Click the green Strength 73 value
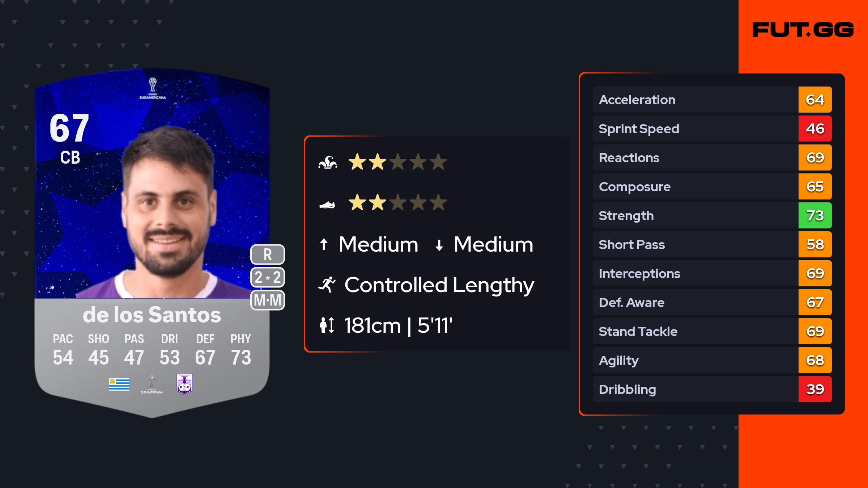This screenshot has width=868, height=488. (815, 216)
